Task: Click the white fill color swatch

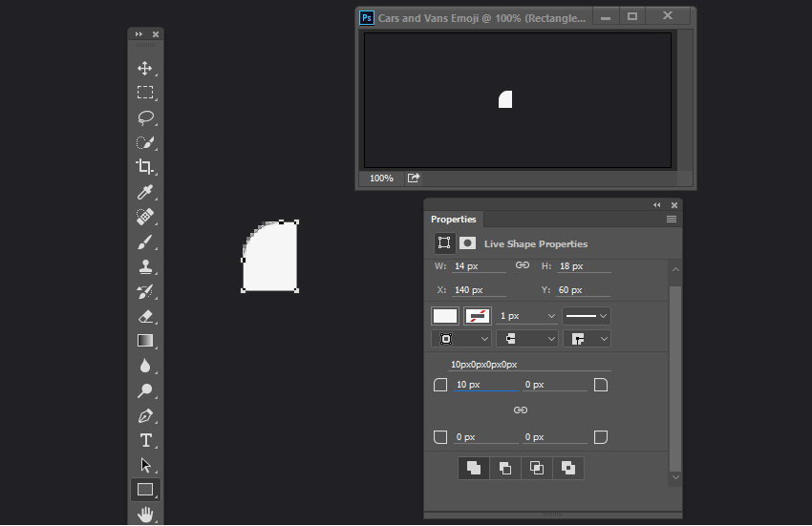Action: click(x=445, y=316)
